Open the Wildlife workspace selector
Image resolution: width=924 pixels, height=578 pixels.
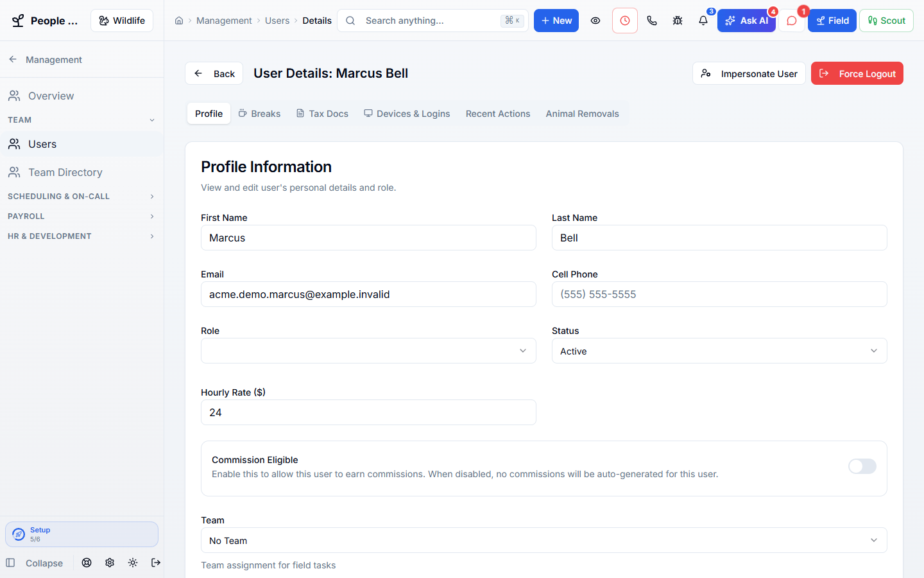122,21
